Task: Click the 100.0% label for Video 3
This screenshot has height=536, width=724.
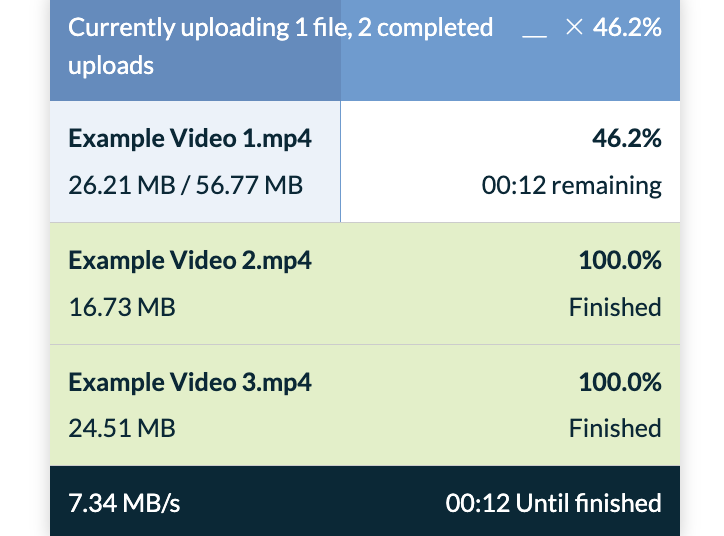Action: click(x=620, y=382)
